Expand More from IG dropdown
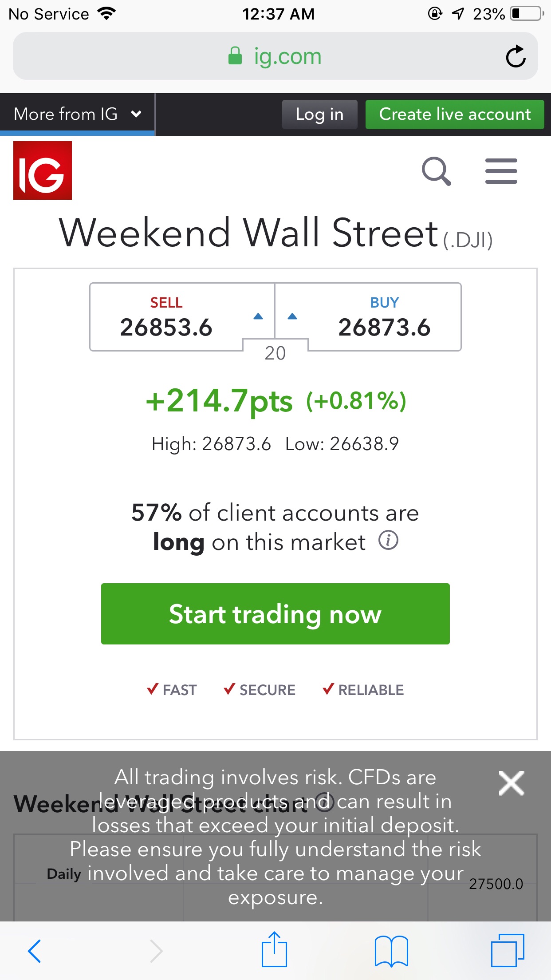The width and height of the screenshot is (551, 980). 77,114
